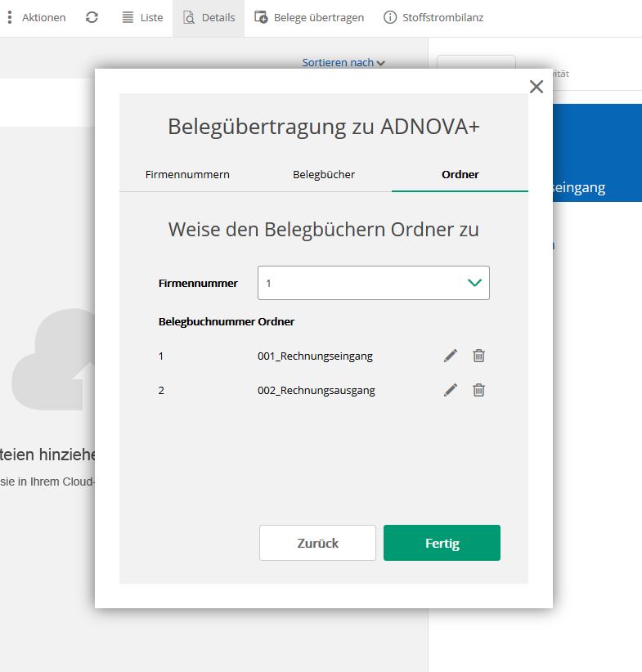
Task: Click Belege übertragen in toolbar
Action: [x=309, y=17]
